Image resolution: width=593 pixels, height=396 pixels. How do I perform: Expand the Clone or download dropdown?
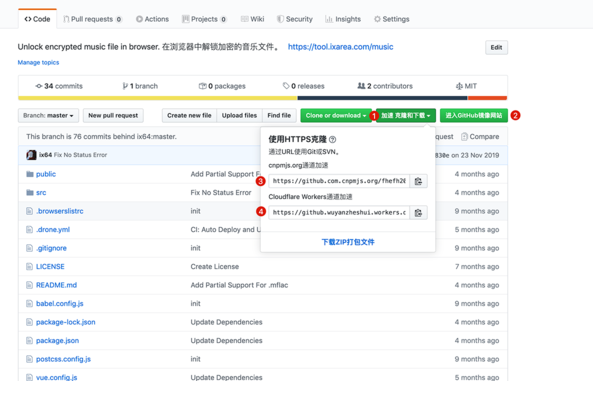tap(336, 115)
